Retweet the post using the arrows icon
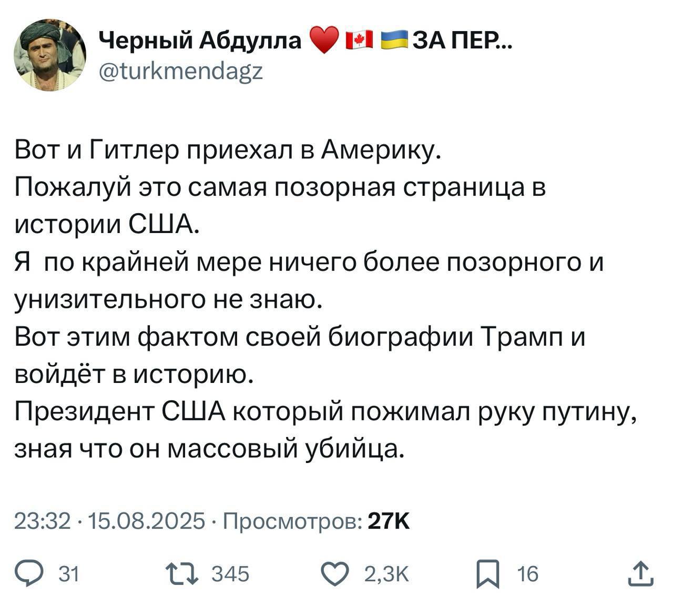 (182, 573)
